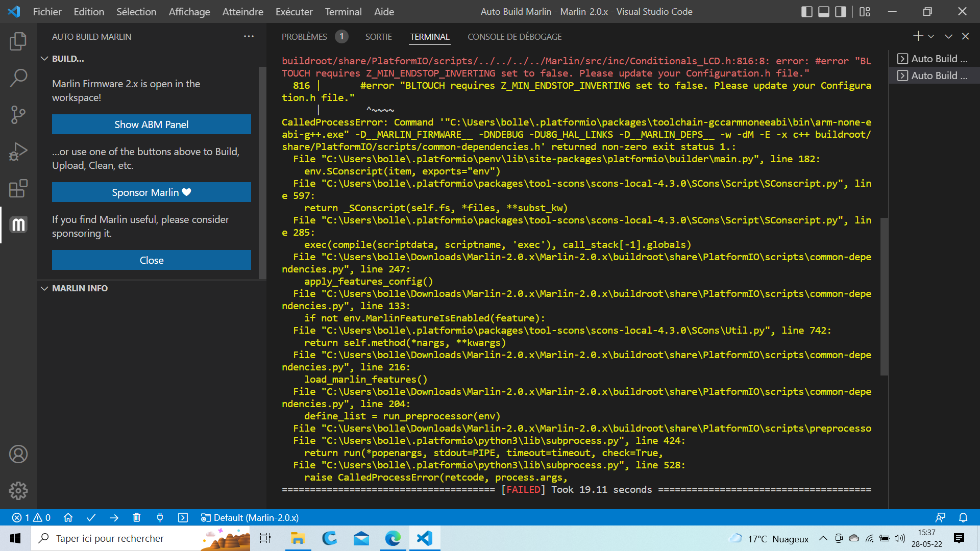980x551 pixels.
Task: Toggle the primary sidebar layout button
Action: tap(807, 12)
